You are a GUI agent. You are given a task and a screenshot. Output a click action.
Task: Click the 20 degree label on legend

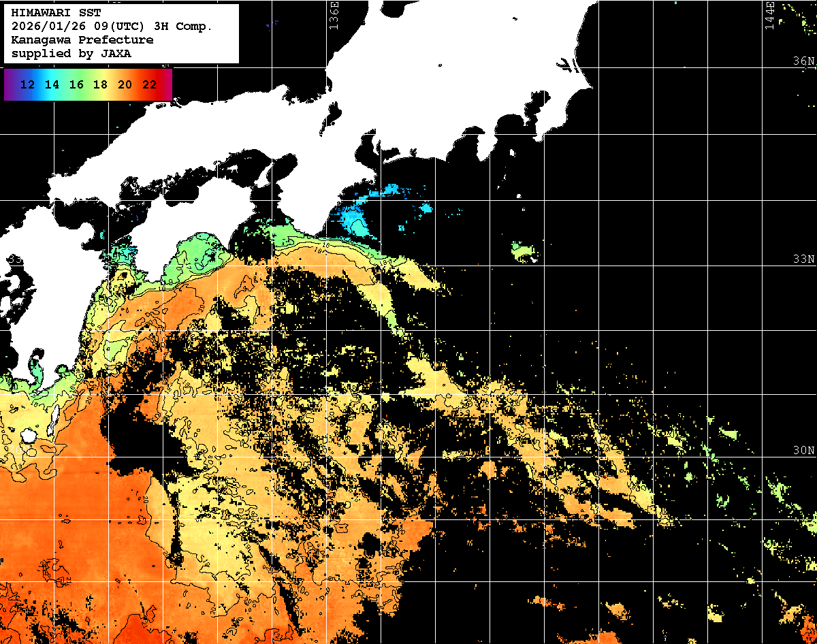[125, 85]
